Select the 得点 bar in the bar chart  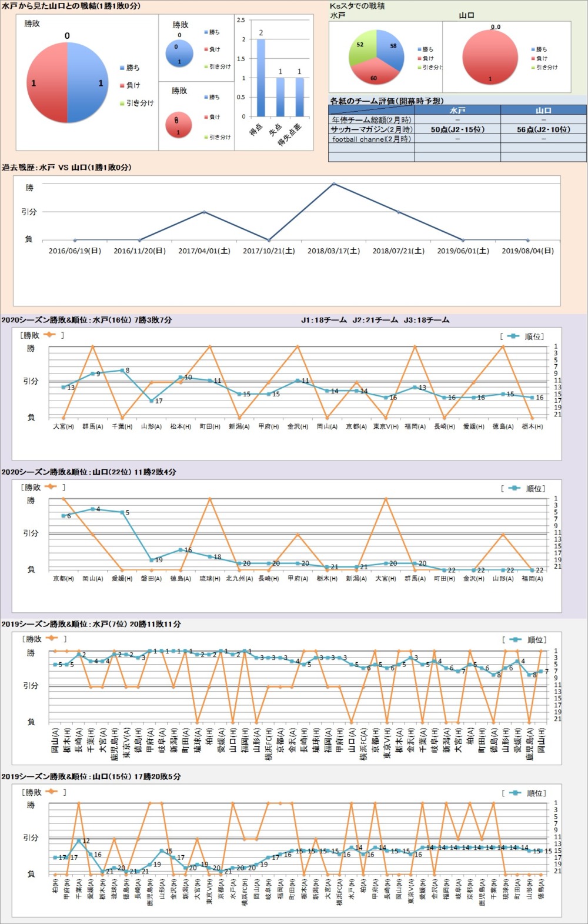click(x=261, y=78)
